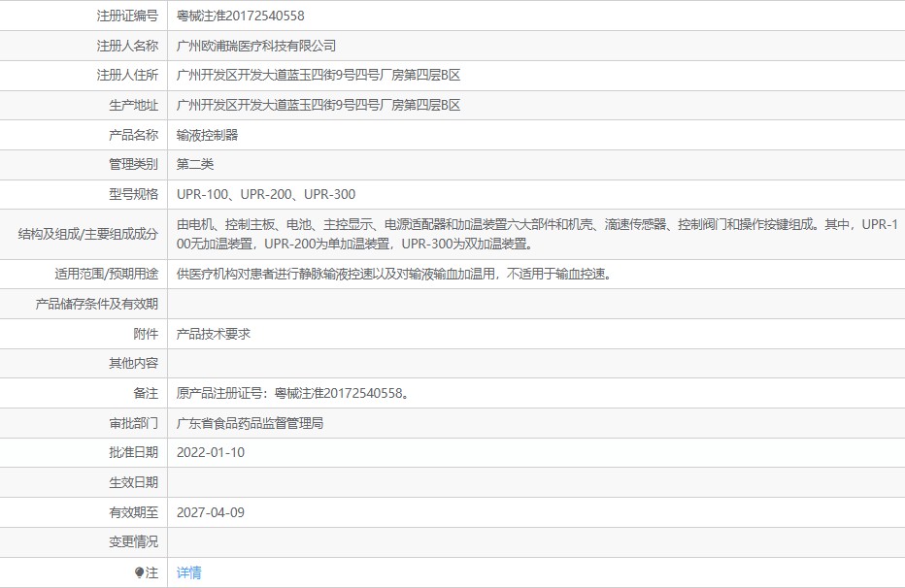The width and height of the screenshot is (905, 588).
Task: Click the 生产地址 address value
Action: click(x=318, y=105)
